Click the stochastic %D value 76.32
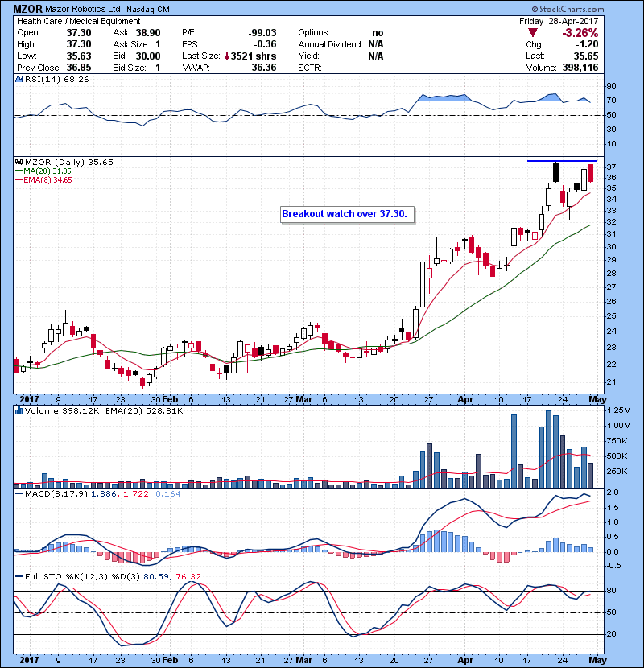The height and width of the screenshot is (668, 644). pyautogui.click(x=188, y=576)
